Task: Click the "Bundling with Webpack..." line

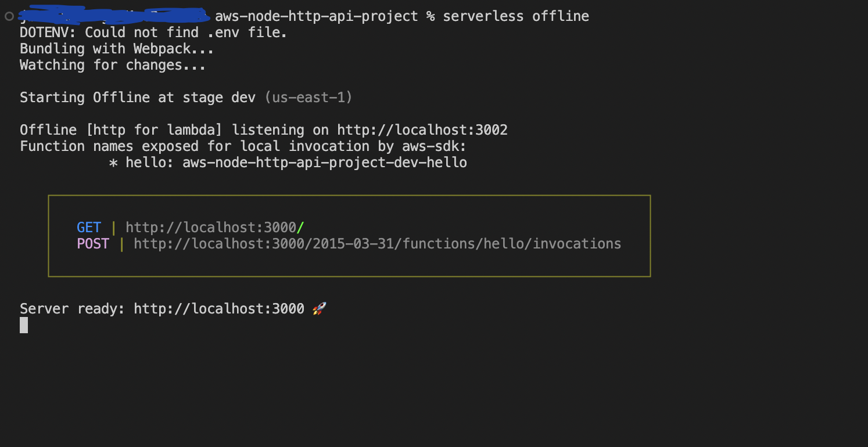Action: coord(117,49)
